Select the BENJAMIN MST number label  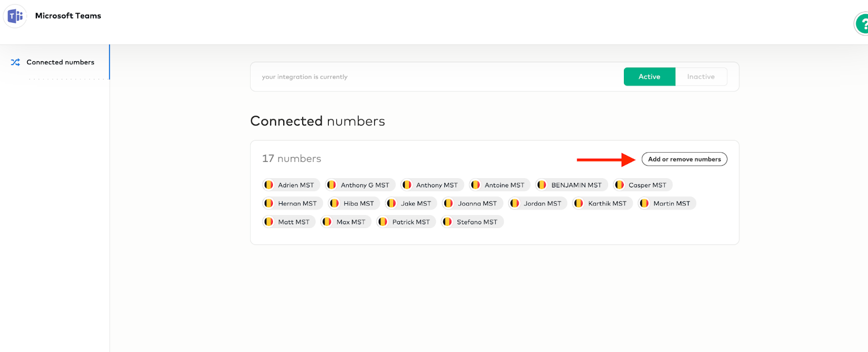(x=577, y=185)
